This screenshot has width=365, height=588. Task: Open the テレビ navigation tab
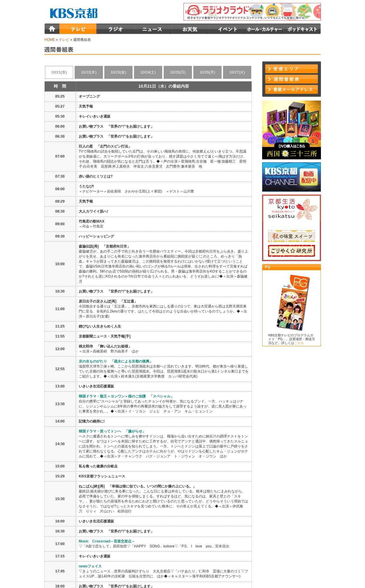point(78,29)
